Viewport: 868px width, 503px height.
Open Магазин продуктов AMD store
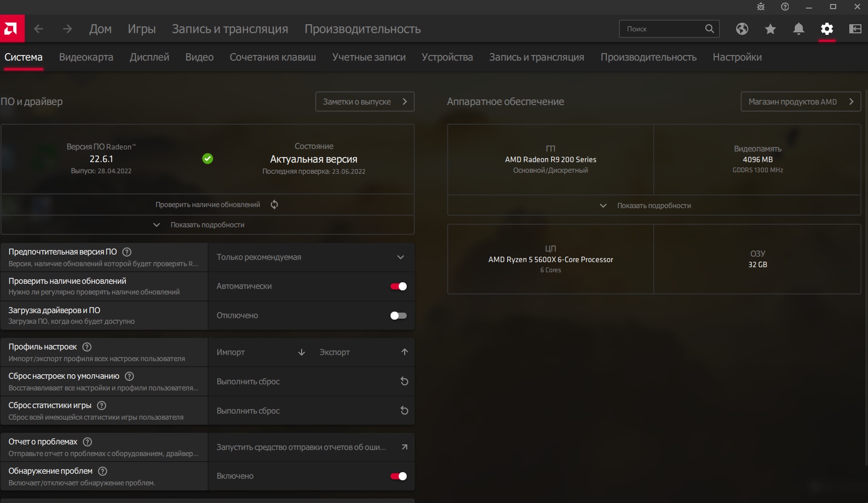(x=801, y=102)
